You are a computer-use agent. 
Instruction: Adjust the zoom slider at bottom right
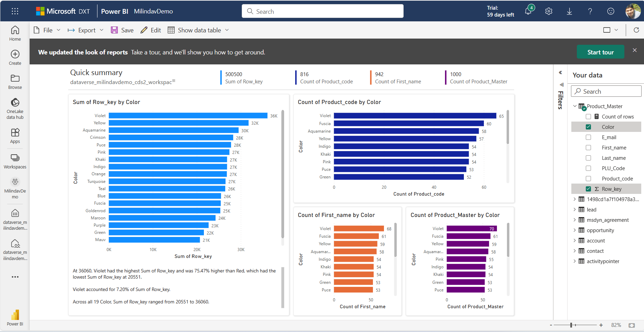click(x=572, y=325)
